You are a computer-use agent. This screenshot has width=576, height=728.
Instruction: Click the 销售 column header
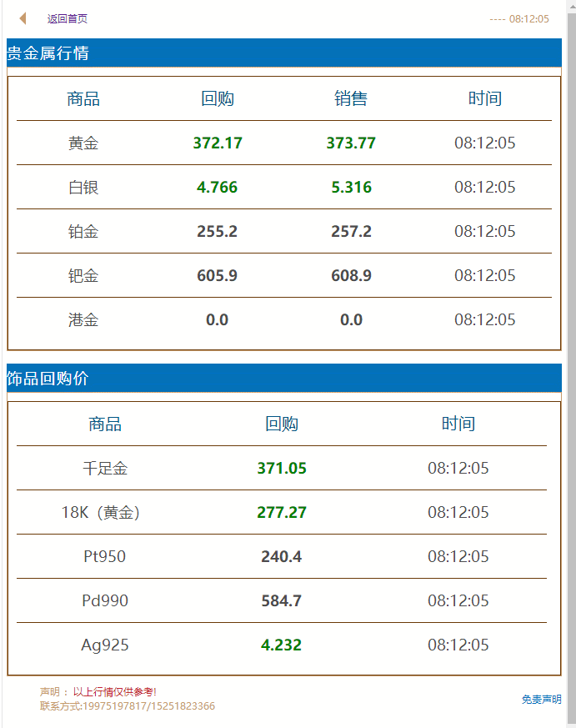351,99
